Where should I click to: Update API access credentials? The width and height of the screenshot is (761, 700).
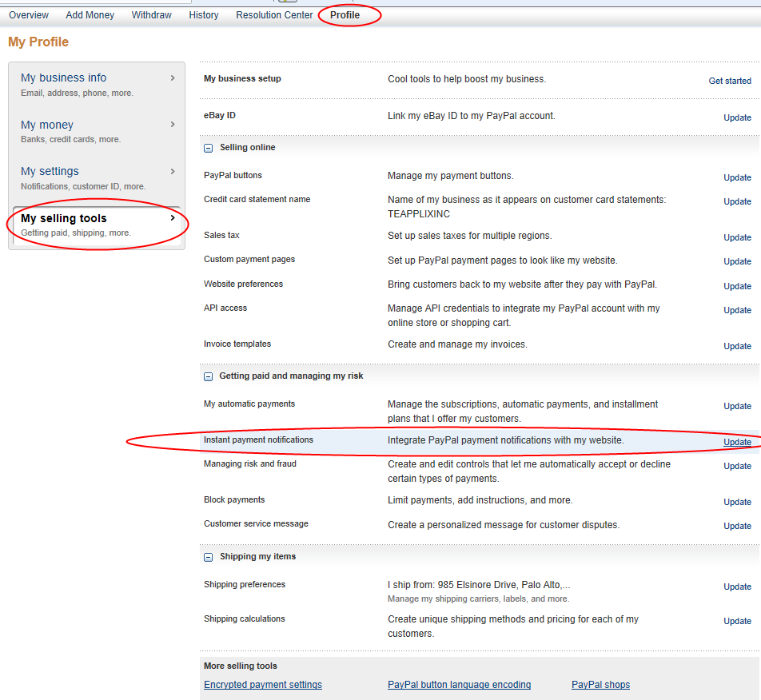(737, 311)
